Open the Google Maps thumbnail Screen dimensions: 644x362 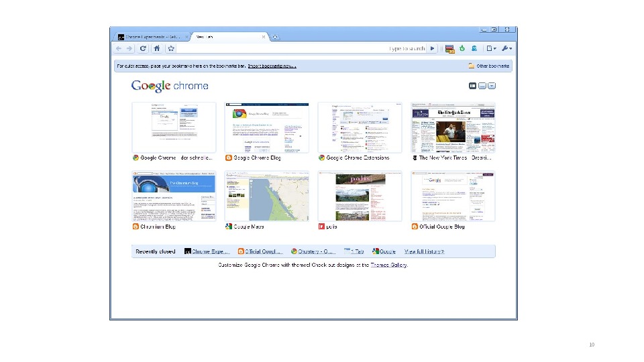[x=267, y=196]
